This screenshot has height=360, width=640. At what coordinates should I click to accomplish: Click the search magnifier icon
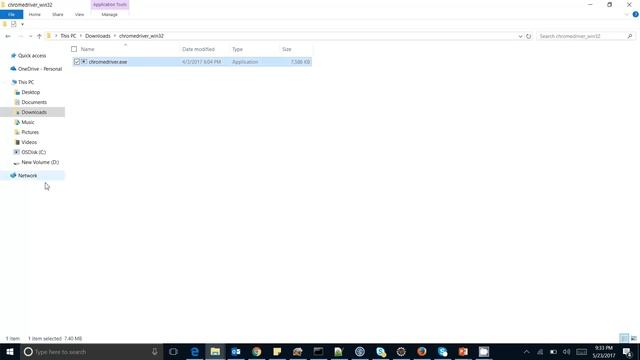[x=630, y=36]
